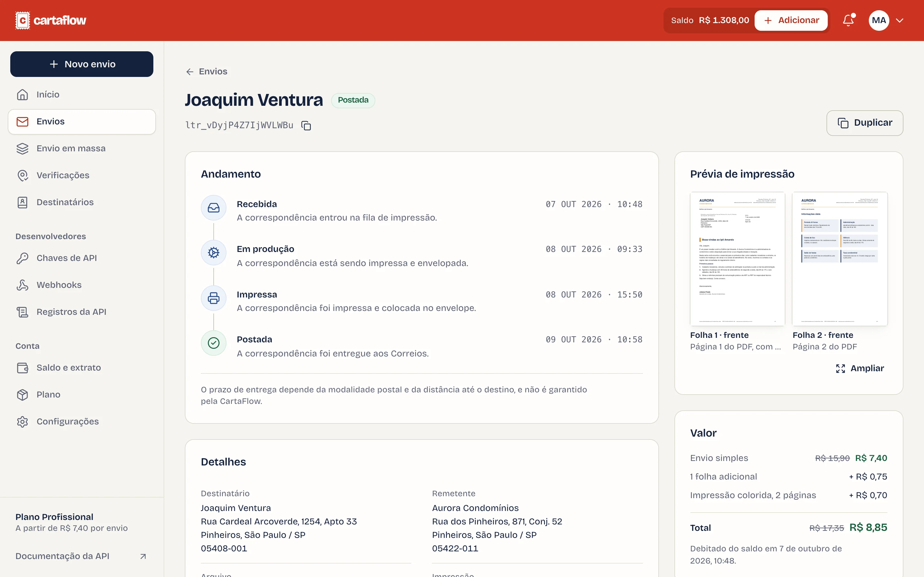Click the Recebida inbox status icon
Image resolution: width=924 pixels, height=577 pixels.
point(213,208)
